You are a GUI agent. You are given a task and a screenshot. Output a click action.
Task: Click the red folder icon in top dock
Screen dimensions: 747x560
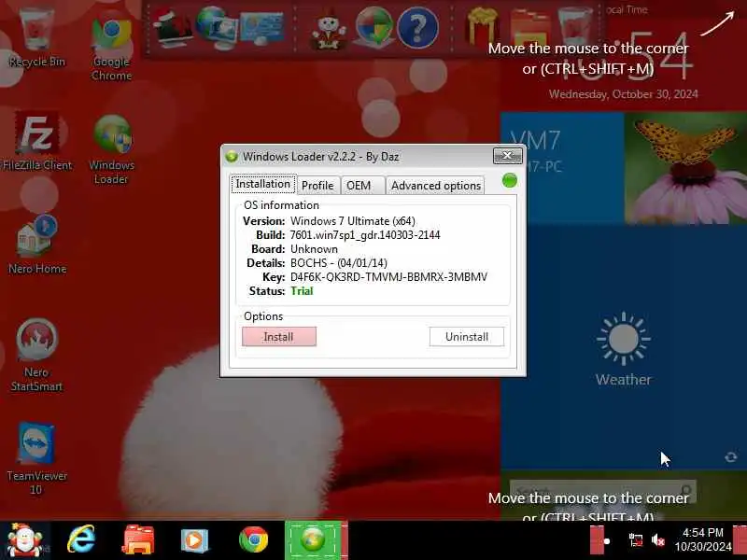point(529,28)
